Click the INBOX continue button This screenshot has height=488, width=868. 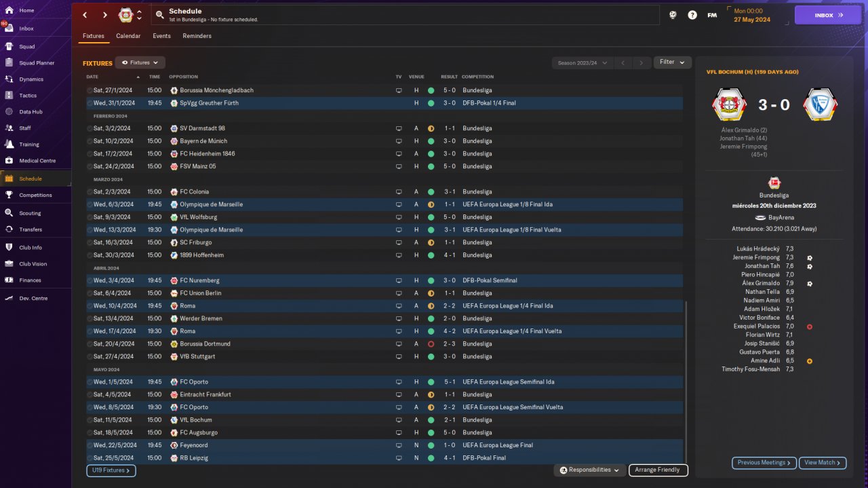pyautogui.click(x=827, y=15)
